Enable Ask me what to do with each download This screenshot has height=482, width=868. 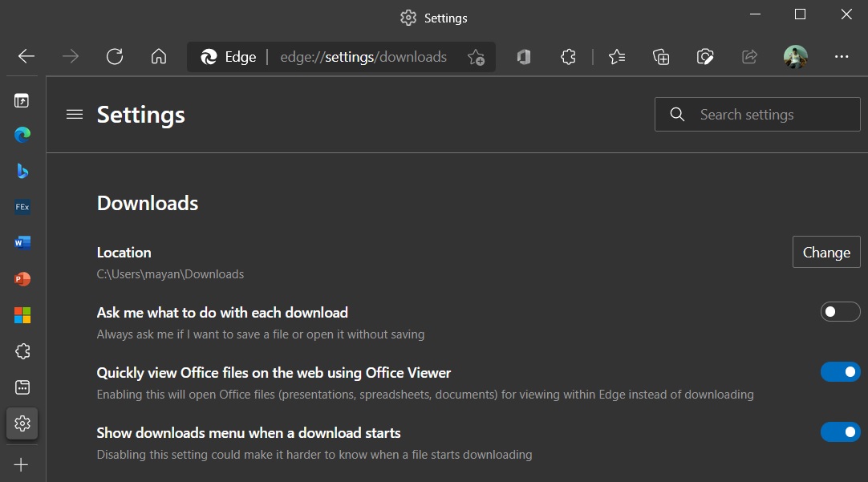click(x=840, y=312)
